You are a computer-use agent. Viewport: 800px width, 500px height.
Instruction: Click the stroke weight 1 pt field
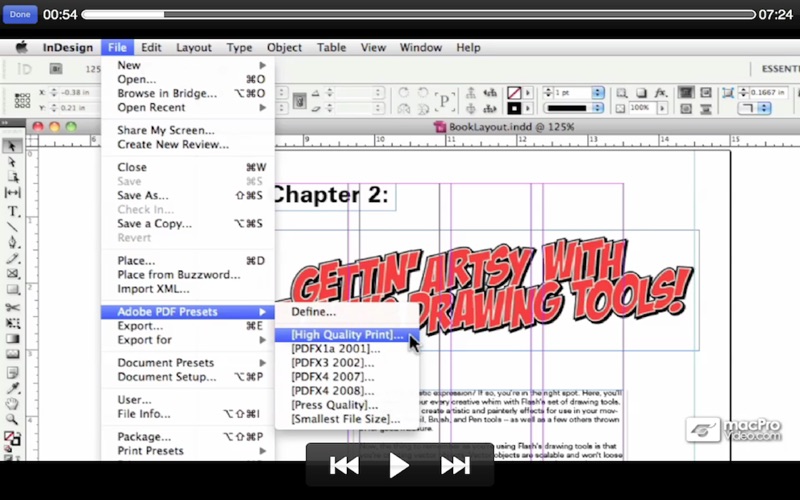(x=572, y=93)
